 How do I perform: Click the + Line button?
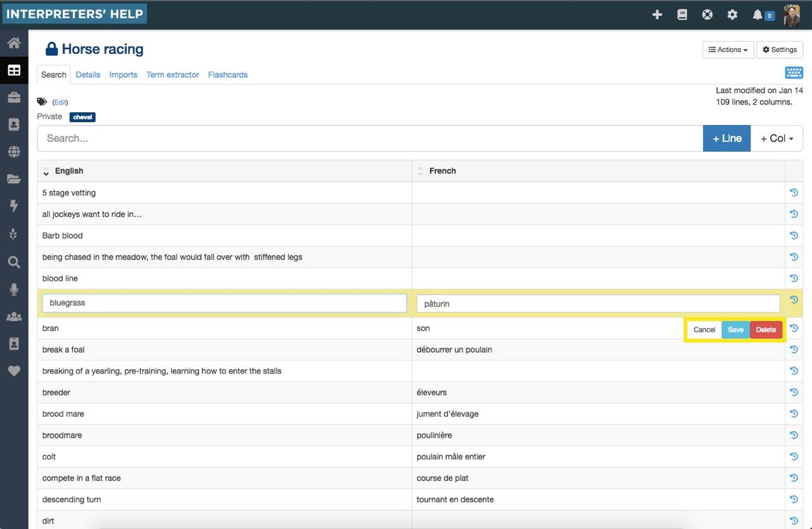(x=727, y=138)
